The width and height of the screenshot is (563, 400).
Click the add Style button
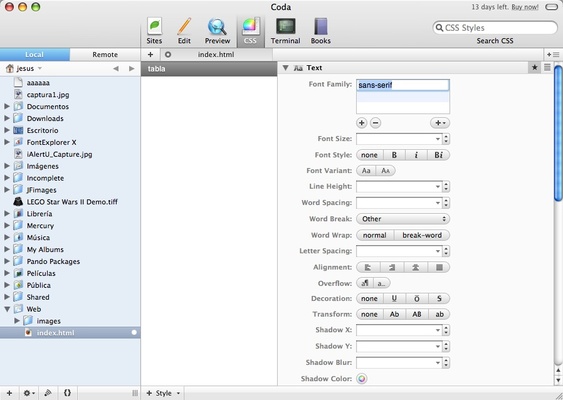coord(163,393)
